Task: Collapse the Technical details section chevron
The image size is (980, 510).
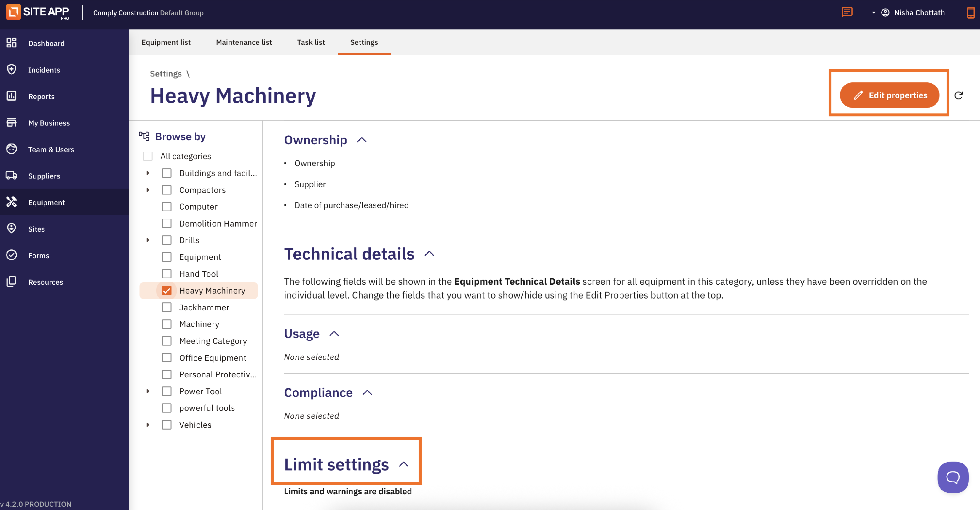Action: click(x=429, y=254)
